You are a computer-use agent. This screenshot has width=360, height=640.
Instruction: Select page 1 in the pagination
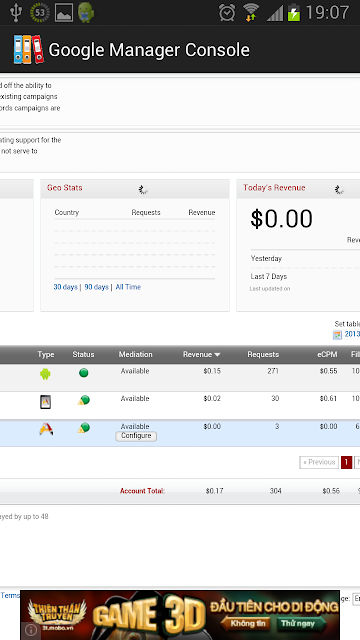(x=346, y=462)
